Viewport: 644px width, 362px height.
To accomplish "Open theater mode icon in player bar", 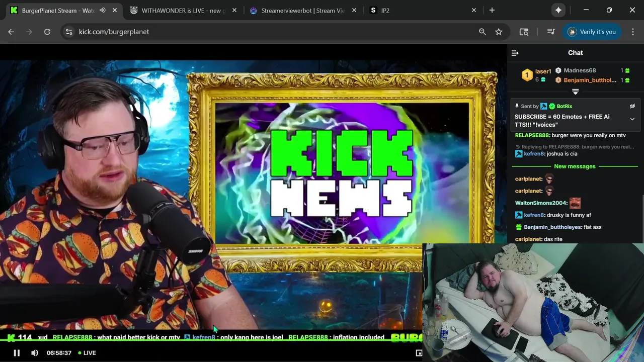I will pyautogui.click(x=419, y=353).
